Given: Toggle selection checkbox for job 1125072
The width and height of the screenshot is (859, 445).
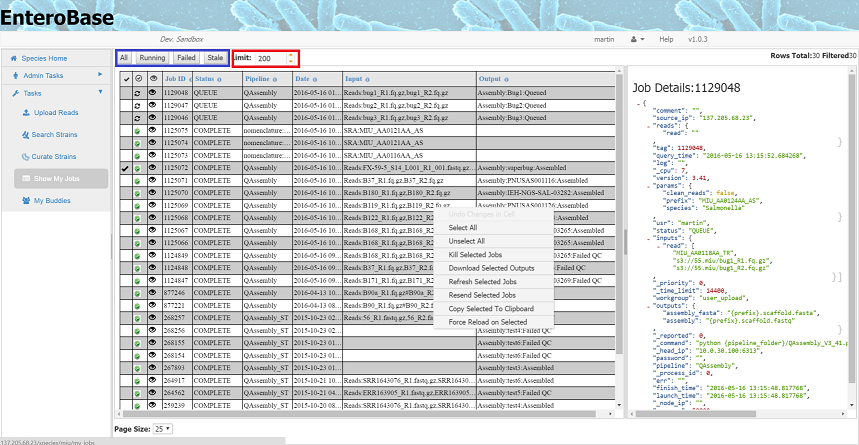Looking at the screenshot, I should pyautogui.click(x=125, y=168).
